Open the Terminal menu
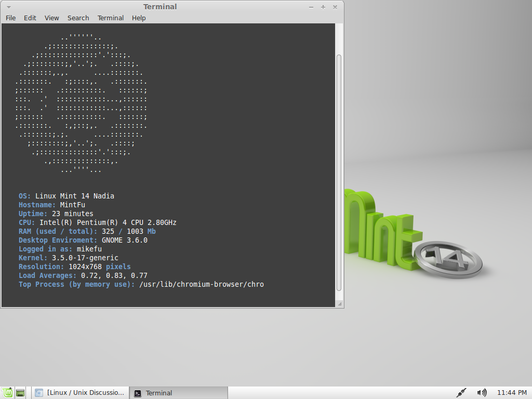 (110, 18)
